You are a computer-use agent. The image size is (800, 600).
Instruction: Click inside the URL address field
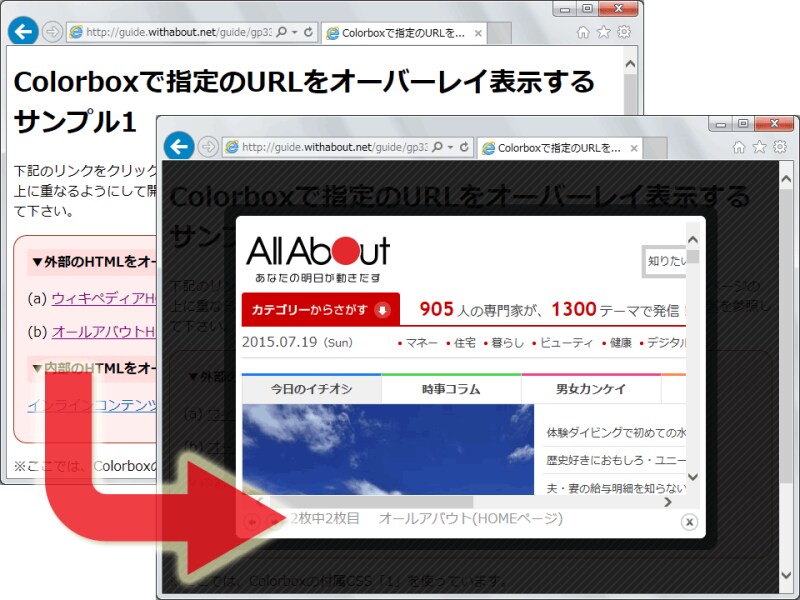(330, 147)
